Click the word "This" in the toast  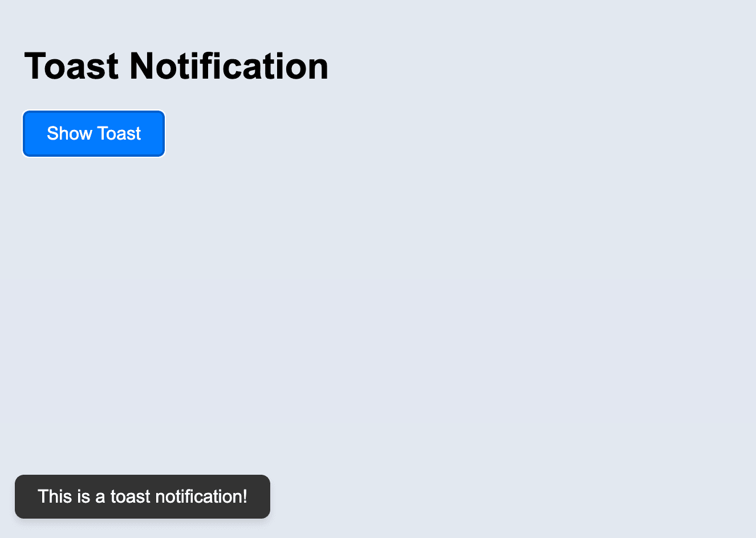[x=55, y=496]
